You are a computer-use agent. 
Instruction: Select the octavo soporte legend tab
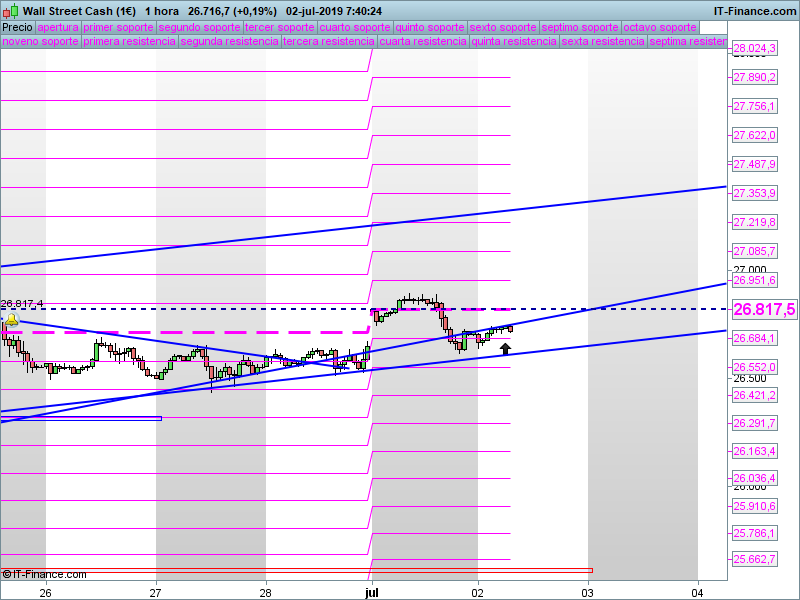(x=660, y=28)
